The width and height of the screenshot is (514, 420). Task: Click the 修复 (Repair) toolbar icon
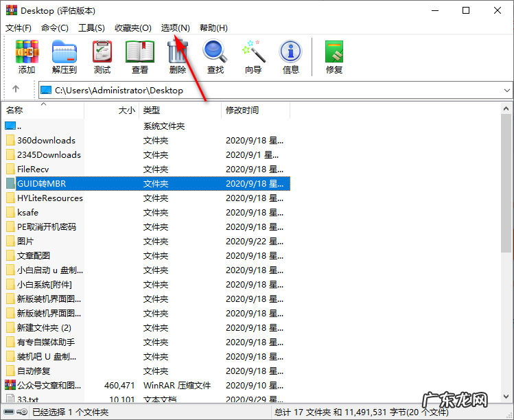(334, 51)
